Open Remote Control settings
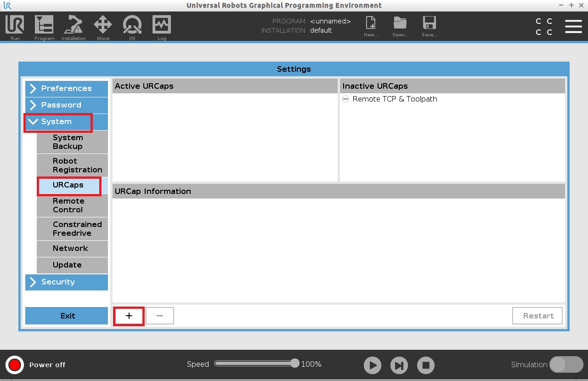588x381 pixels. coord(72,205)
